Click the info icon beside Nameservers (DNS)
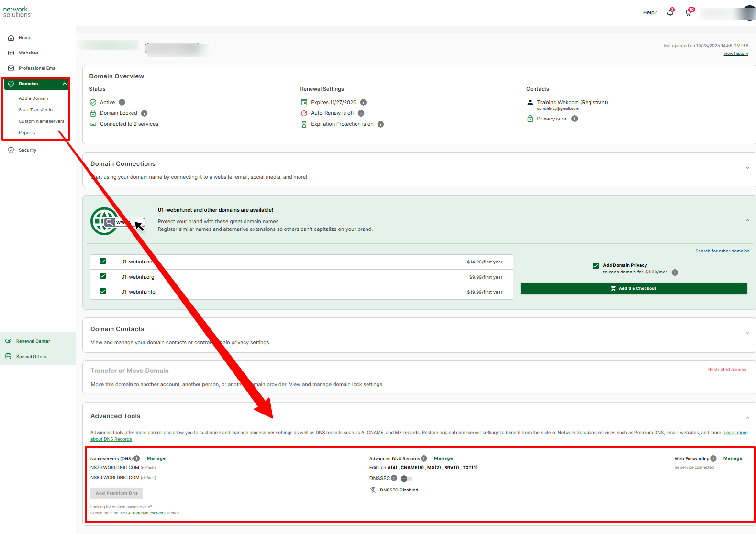Screen dimensions: 756x534 pos(137,458)
